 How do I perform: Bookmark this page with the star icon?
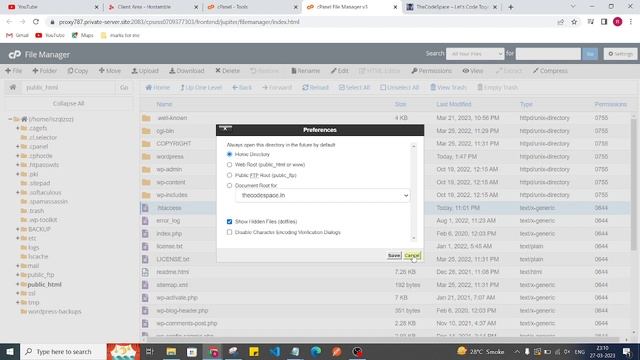(574, 22)
